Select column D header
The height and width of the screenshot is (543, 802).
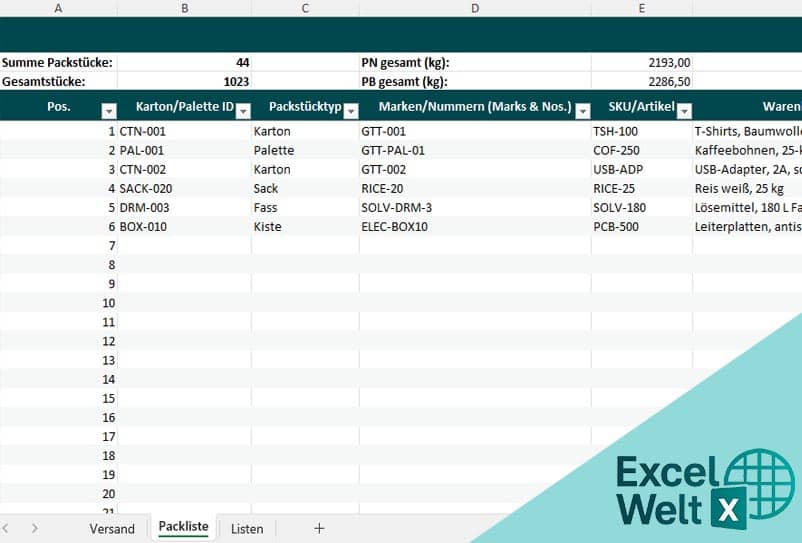(475, 8)
